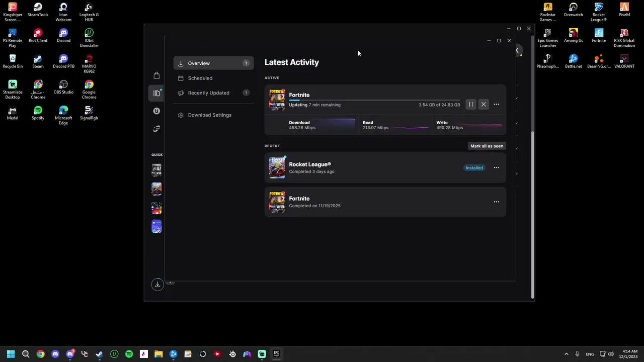Screen dimensions: 644x362
Task: Open more options for the updating Fortnite
Action: (x=496, y=105)
